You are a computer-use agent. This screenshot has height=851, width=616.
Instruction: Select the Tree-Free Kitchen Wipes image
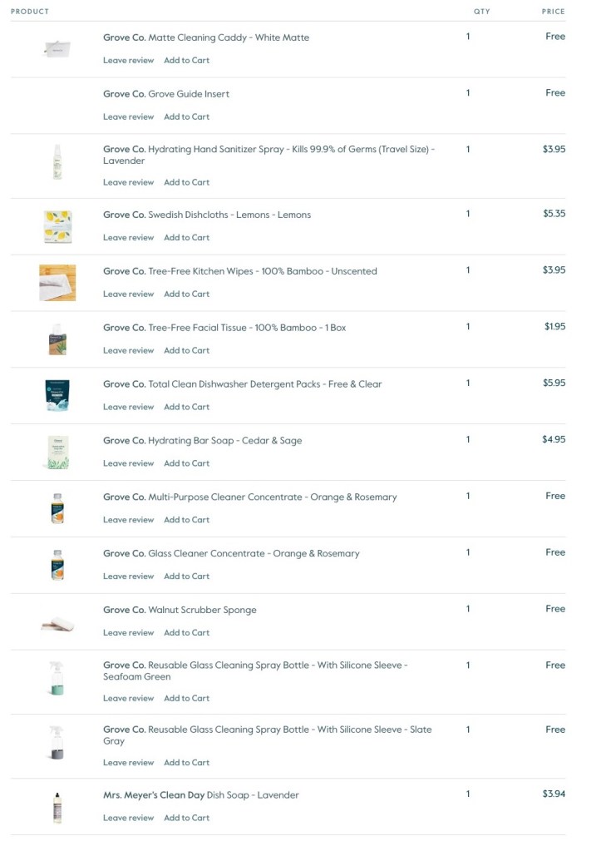tap(57, 283)
